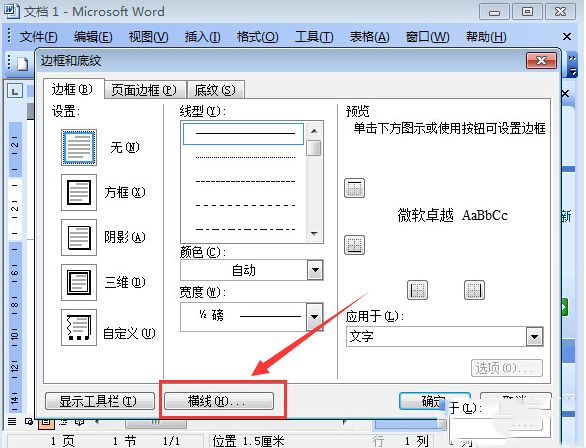This screenshot has height=448, width=586.
Task: Click the New document toolbar icon
Action: point(22,63)
